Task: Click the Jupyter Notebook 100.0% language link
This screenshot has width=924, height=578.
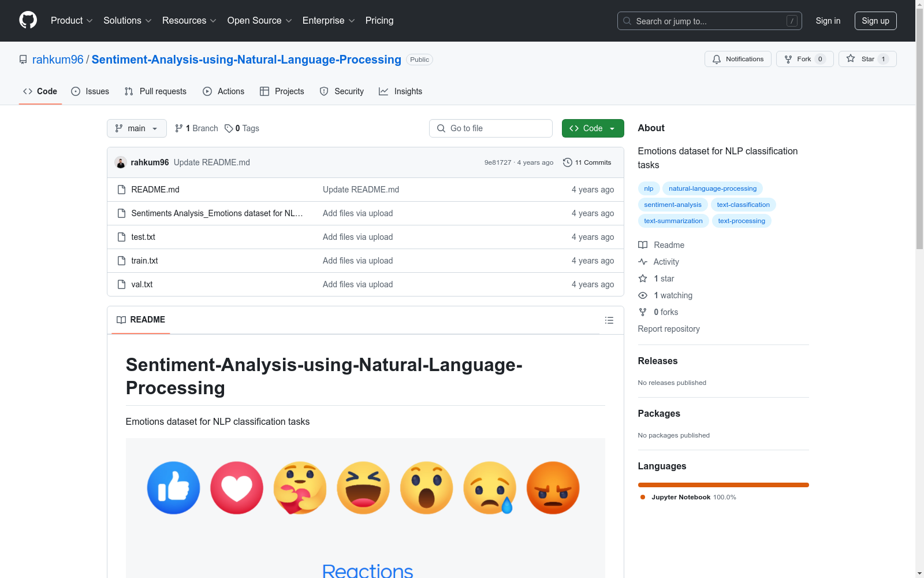Action: (688, 497)
